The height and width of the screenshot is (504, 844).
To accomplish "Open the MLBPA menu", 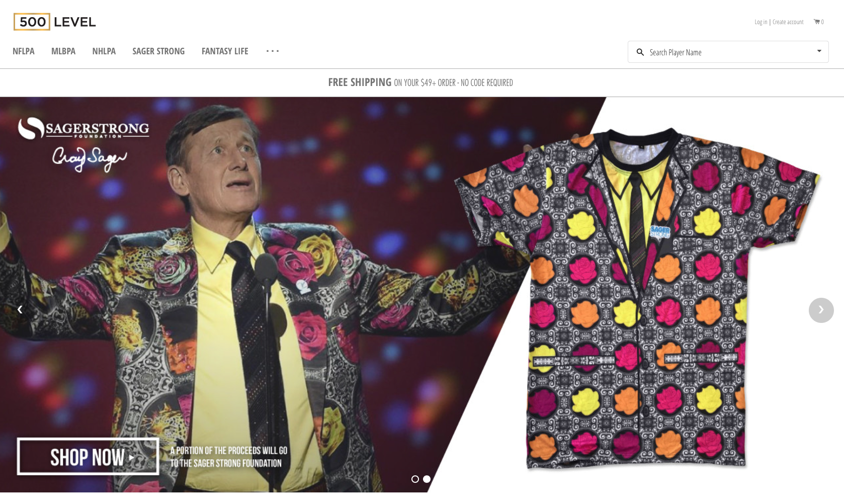I will point(63,51).
